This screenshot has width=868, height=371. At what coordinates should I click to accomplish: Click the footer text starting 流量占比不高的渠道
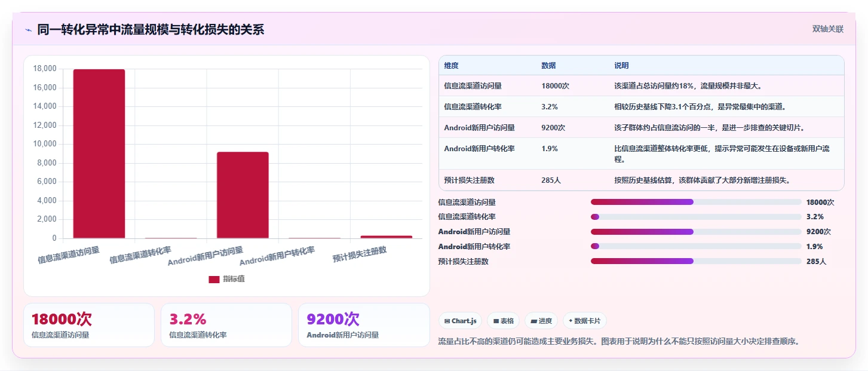(x=618, y=341)
